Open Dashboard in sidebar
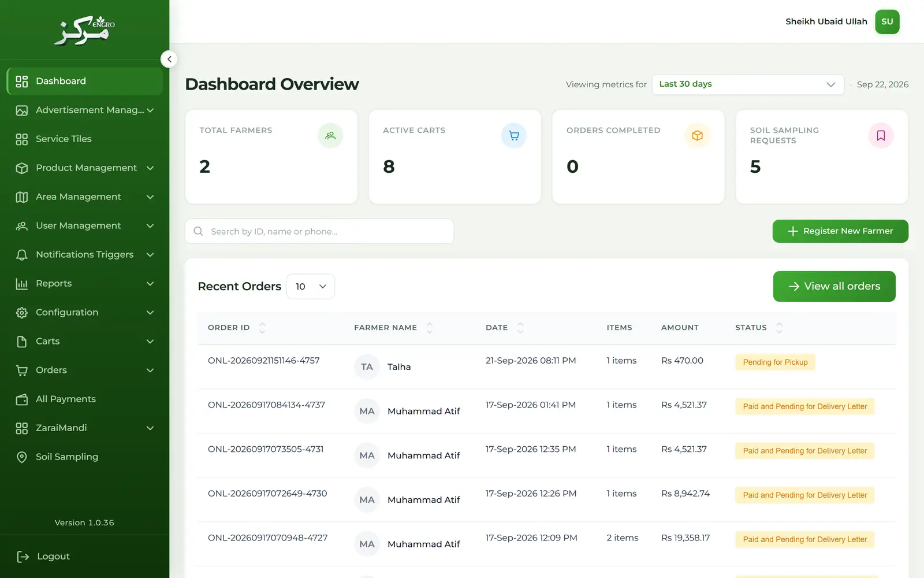 coord(84,81)
